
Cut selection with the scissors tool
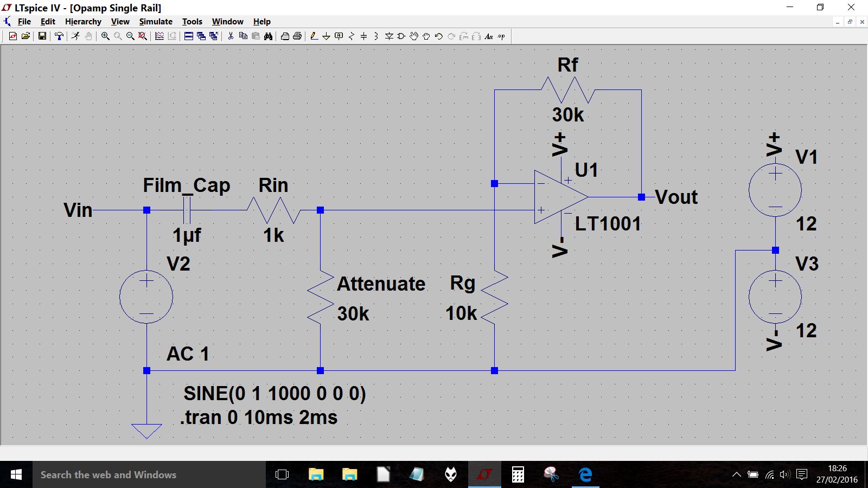[231, 36]
